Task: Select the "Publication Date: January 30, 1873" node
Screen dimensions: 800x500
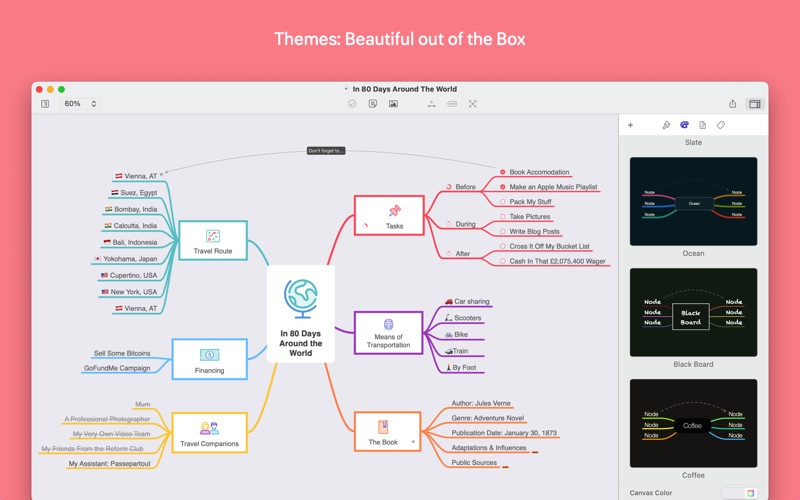Action: [x=504, y=433]
